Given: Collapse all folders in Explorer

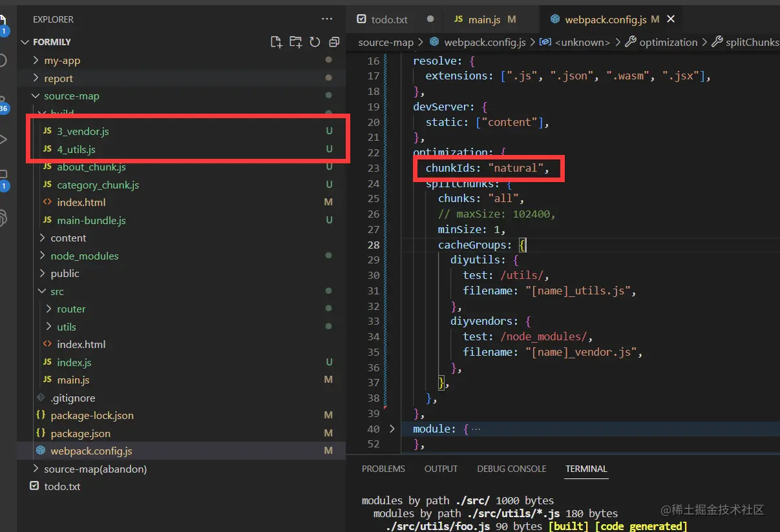Looking at the screenshot, I should tap(334, 42).
